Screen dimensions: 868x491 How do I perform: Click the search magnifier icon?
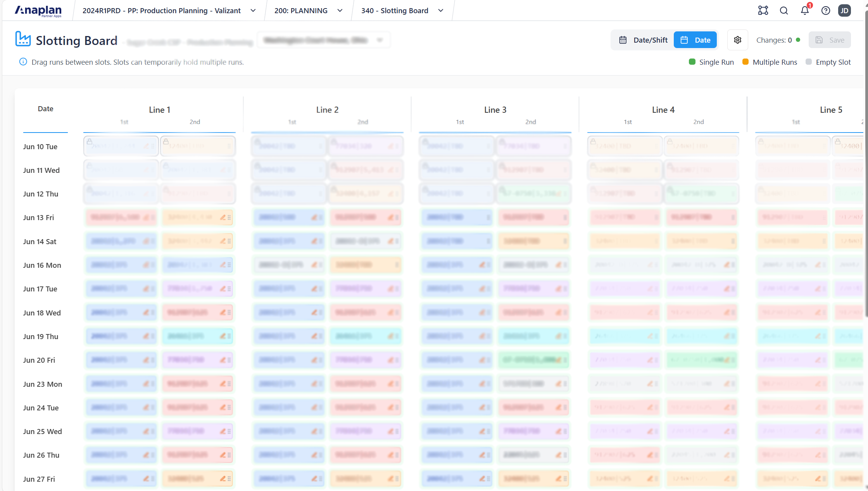pyautogui.click(x=784, y=10)
